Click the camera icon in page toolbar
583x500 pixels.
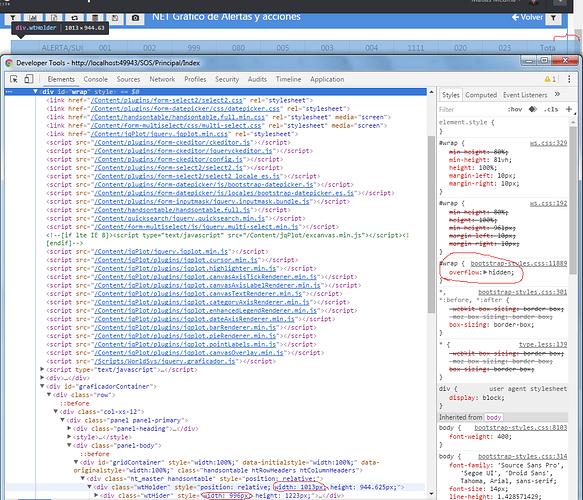point(135,18)
